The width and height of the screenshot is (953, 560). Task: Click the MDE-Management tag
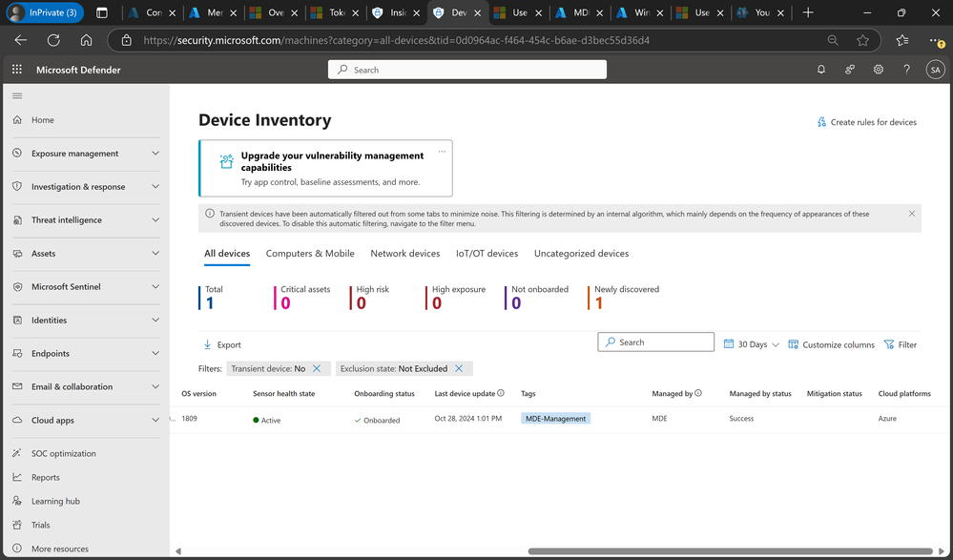point(555,418)
